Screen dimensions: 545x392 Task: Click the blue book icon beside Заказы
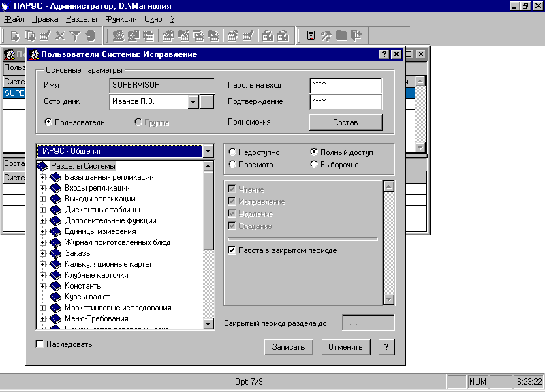click(x=56, y=253)
